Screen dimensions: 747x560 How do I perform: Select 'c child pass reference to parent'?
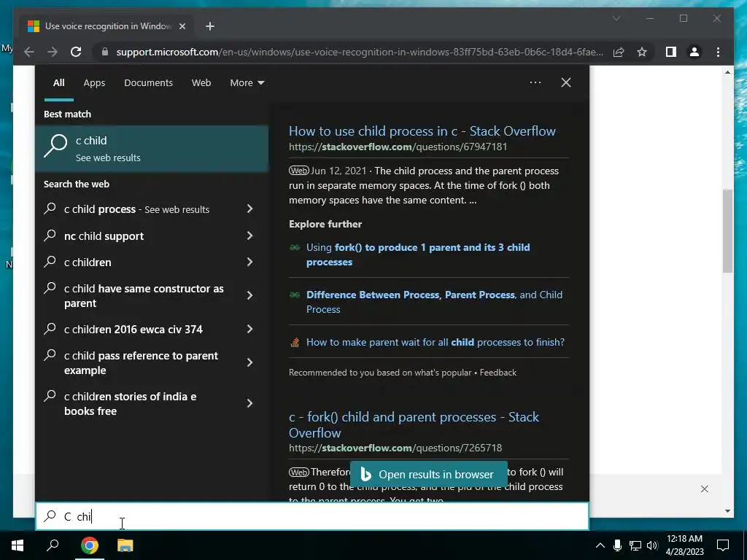pos(141,363)
